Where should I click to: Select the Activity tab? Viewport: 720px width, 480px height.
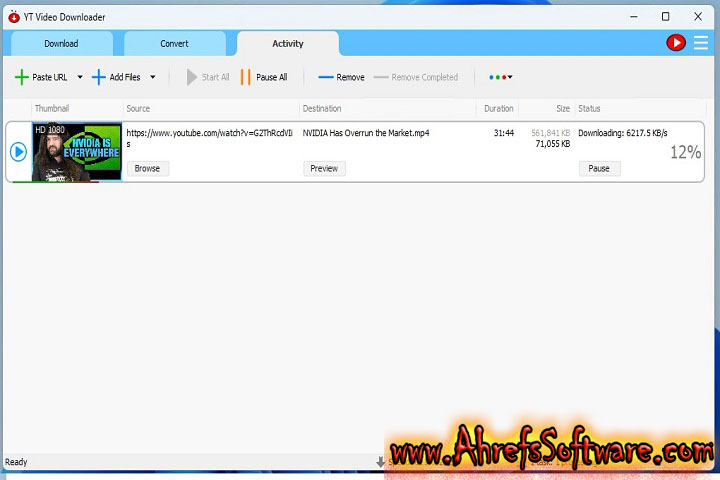288,44
